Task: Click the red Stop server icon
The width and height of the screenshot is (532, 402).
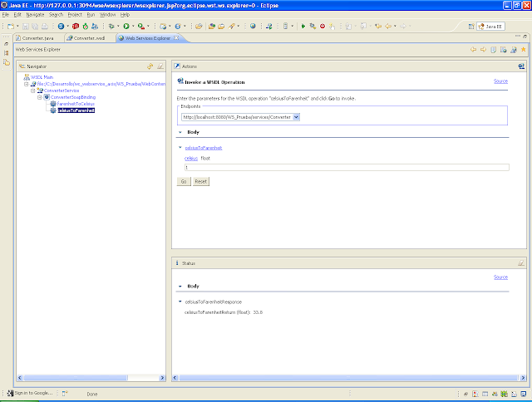Action: coord(323,26)
